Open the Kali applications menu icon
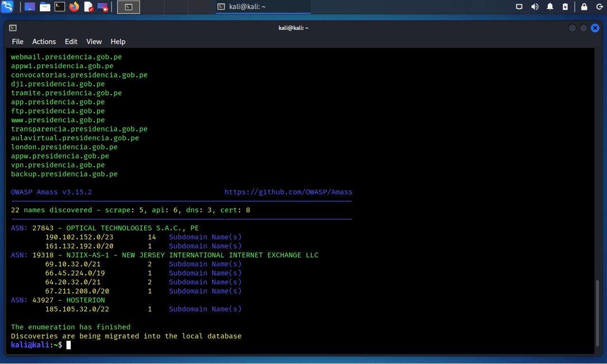Viewport: 607px width, 364px height. [7, 7]
